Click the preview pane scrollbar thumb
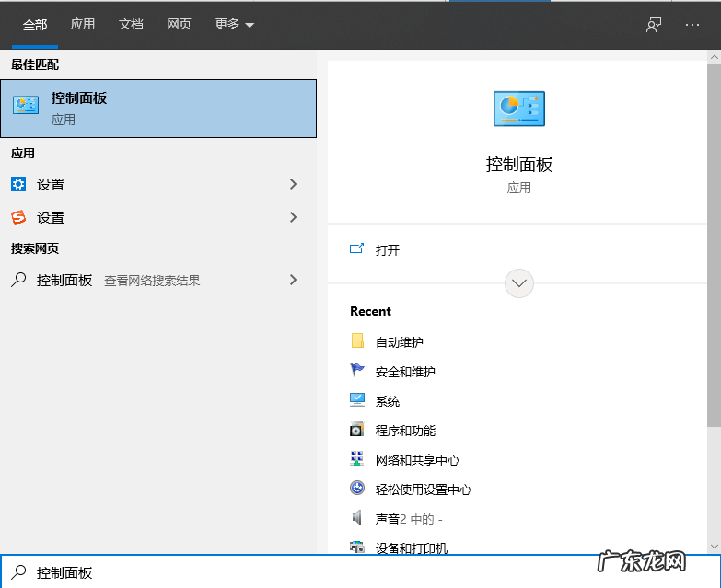 (x=715, y=246)
